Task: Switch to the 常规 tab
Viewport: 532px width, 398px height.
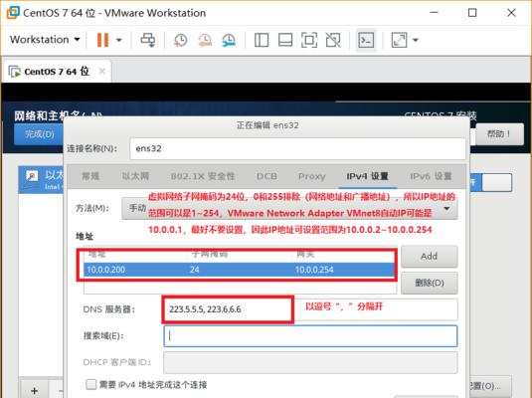Action: (x=90, y=176)
